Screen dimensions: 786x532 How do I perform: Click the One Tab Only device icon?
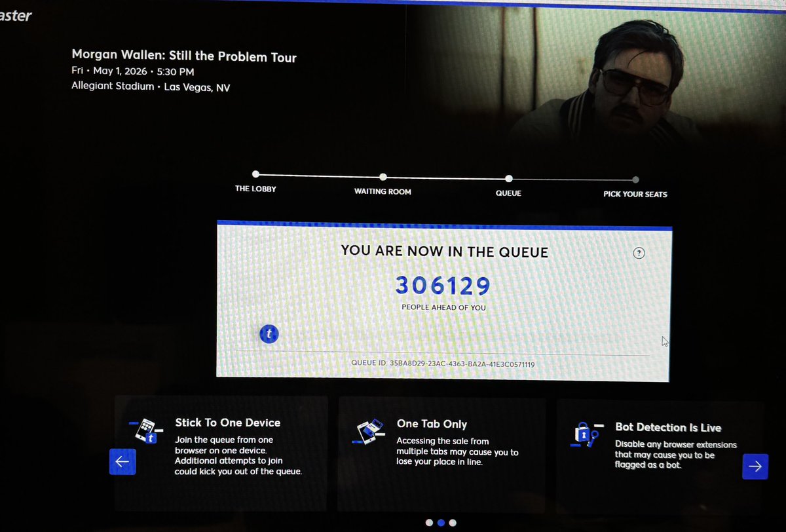369,432
